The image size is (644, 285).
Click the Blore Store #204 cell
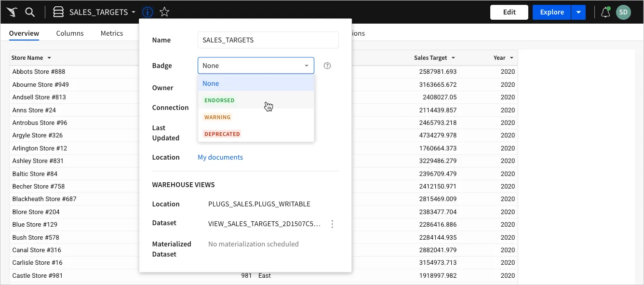coord(36,212)
